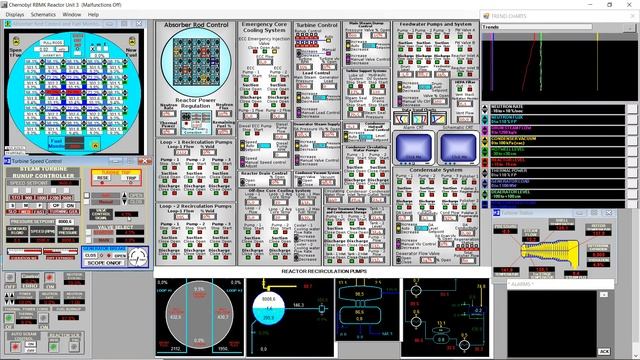Image resolution: width=640 pixels, height=360 pixels.
Task: Check the first speed setpoint checkbox
Action: pos(16,191)
